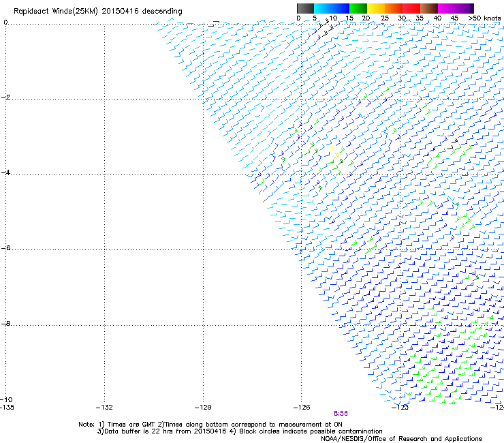This screenshot has width=504, height=443.
Task: Click the gray 0-5 knots color swatch
Action: [x=305, y=8]
